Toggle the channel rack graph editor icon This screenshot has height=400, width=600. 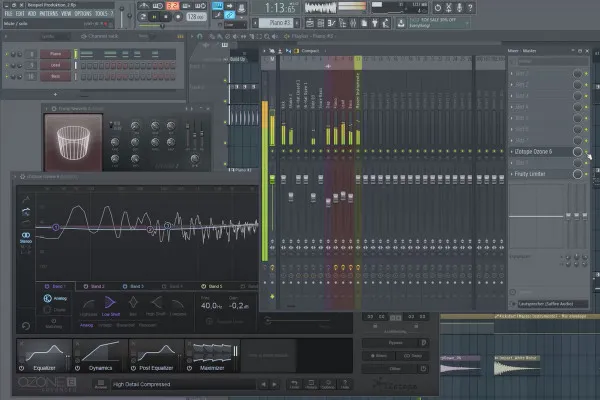[180, 36]
